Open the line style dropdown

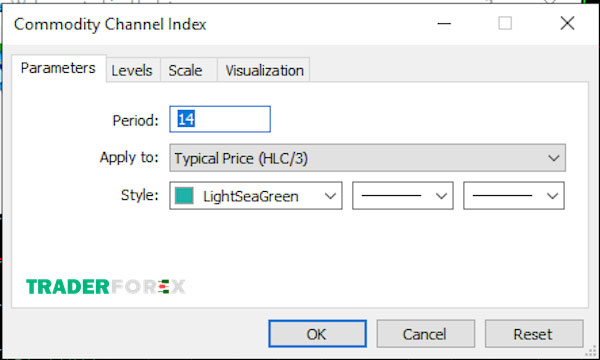point(403,196)
